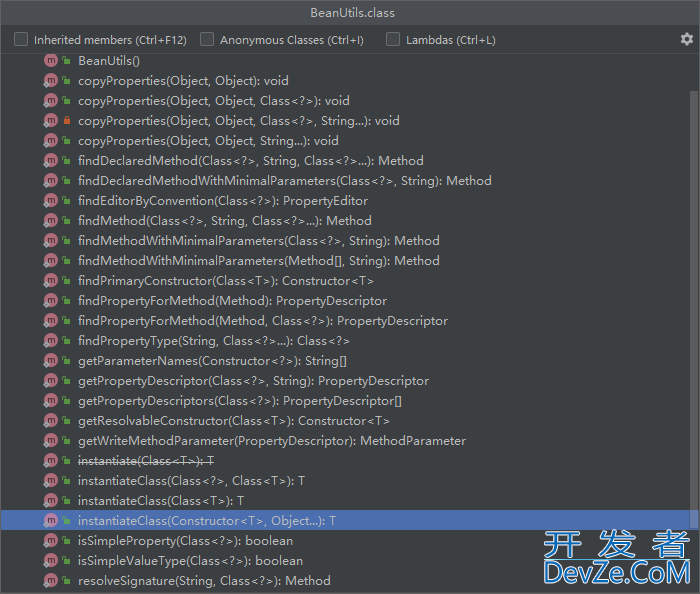This screenshot has width=700, height=594.
Task: Click the method icon for resolveSignature
Action: pyautogui.click(x=51, y=580)
